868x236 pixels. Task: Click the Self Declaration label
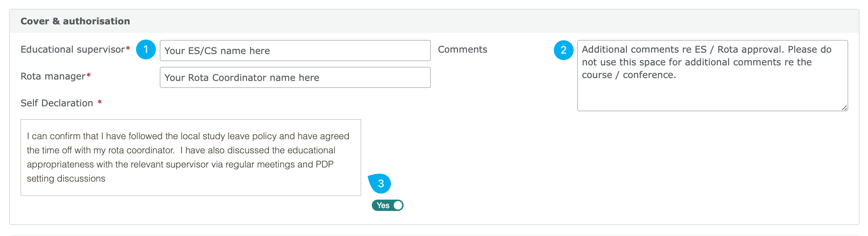57,103
